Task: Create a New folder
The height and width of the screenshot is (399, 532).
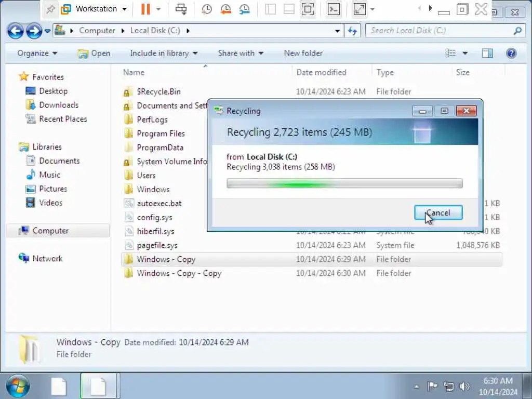Action: (303, 54)
